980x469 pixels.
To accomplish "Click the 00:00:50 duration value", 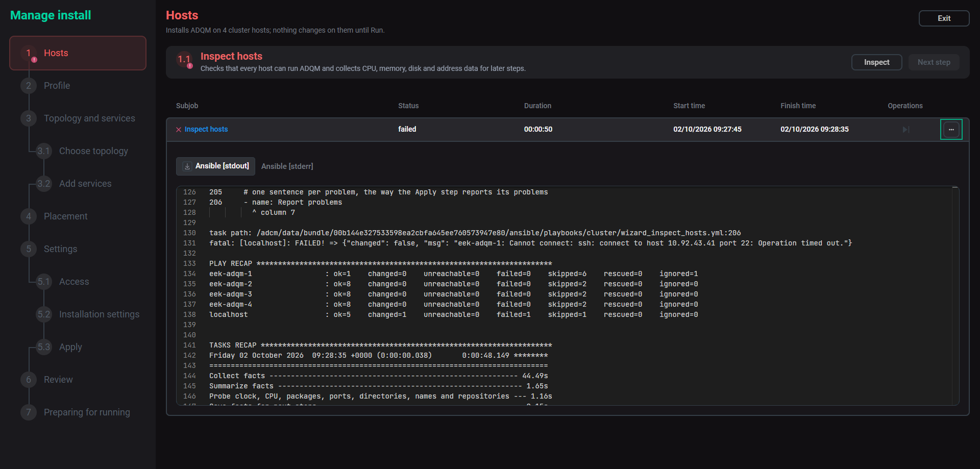I will [538, 130].
